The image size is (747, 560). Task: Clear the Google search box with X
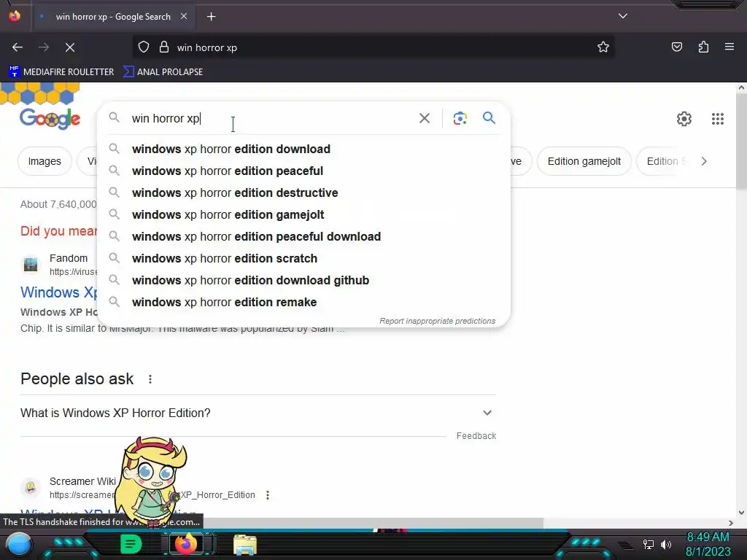coord(425,118)
